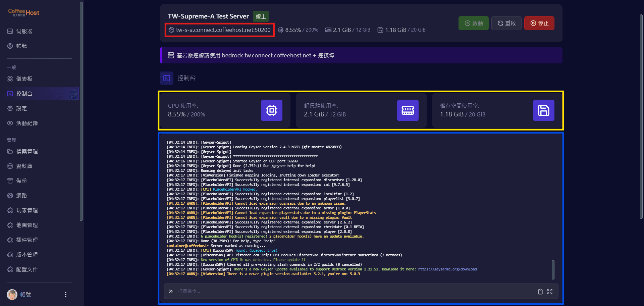Open 玩家管理 player management

point(39,210)
